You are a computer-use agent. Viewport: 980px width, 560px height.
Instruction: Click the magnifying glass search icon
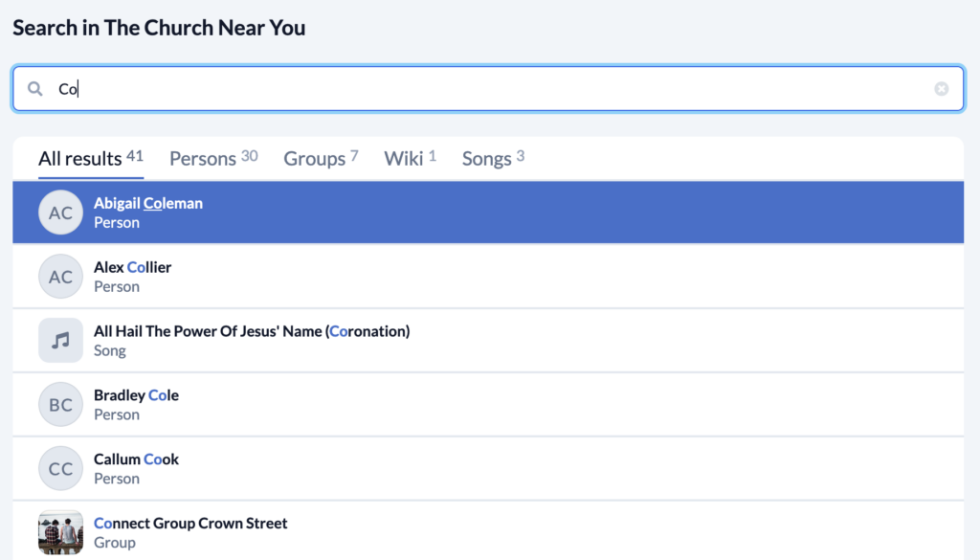35,89
